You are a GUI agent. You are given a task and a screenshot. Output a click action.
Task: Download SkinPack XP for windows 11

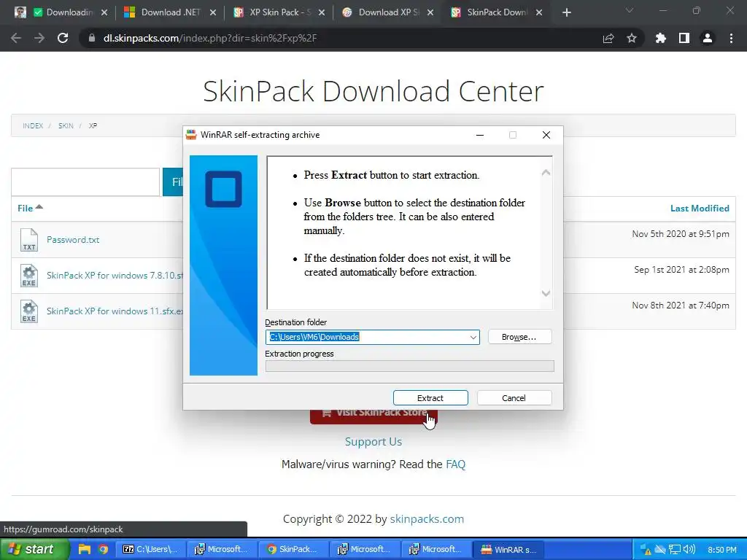point(115,311)
